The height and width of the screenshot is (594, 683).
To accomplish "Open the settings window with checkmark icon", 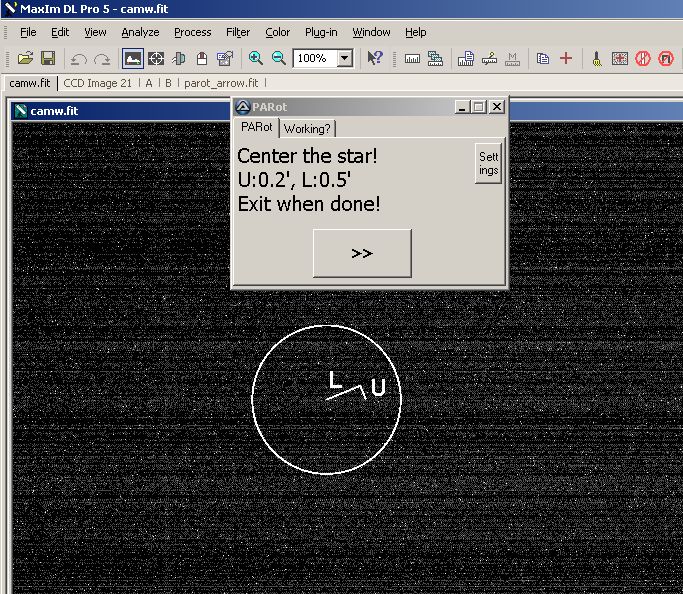I will 225,58.
